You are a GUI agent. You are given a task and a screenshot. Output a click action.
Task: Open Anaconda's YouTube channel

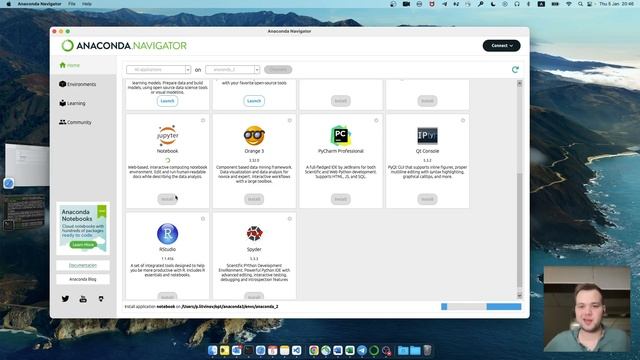[x=83, y=299]
